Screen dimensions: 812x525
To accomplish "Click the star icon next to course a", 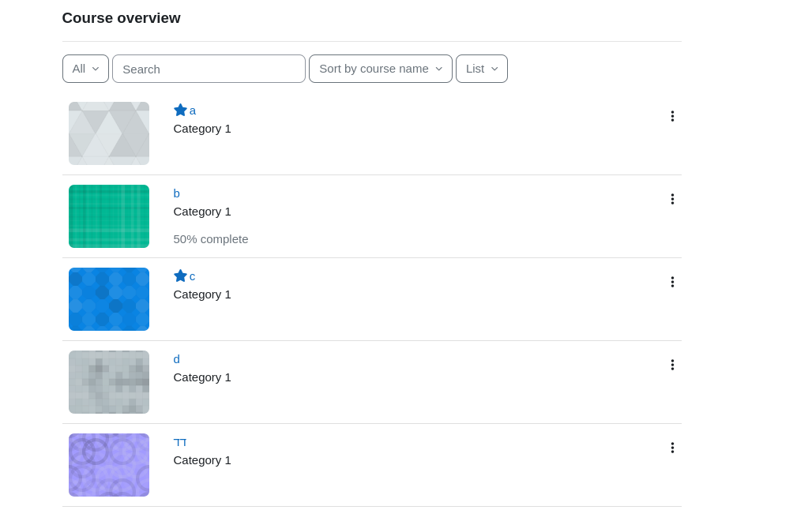I will point(180,111).
